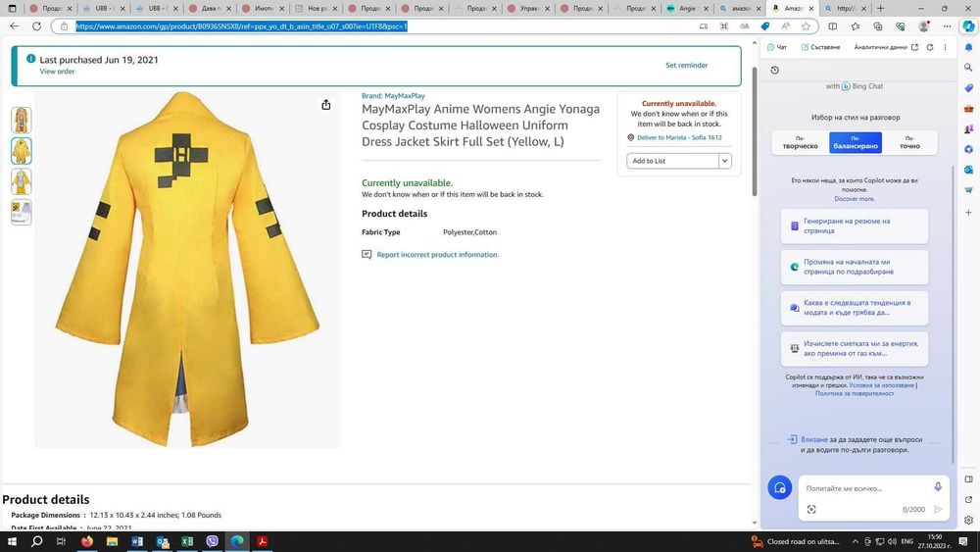Open Browser essentials heart icon
This screenshot has width=980, height=552.
click(x=900, y=26)
